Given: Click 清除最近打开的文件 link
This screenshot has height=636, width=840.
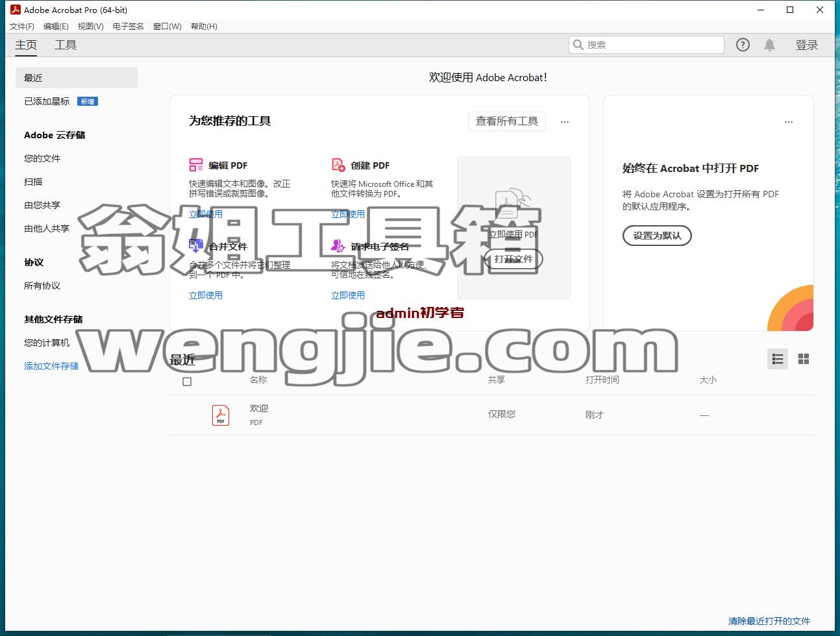Looking at the screenshot, I should point(769,621).
